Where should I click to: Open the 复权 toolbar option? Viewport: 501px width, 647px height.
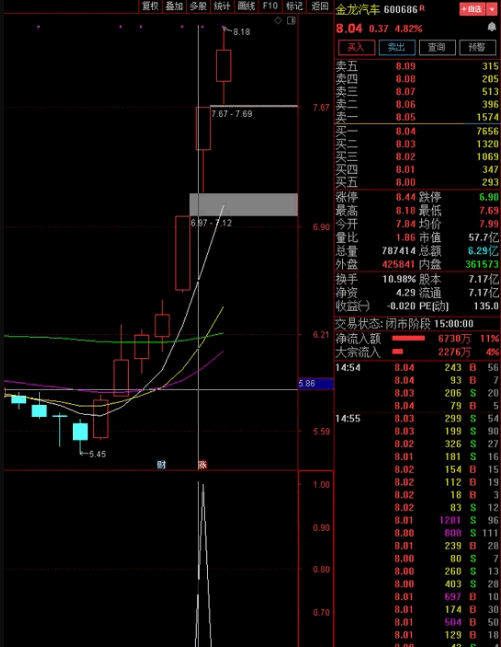pyautogui.click(x=150, y=6)
